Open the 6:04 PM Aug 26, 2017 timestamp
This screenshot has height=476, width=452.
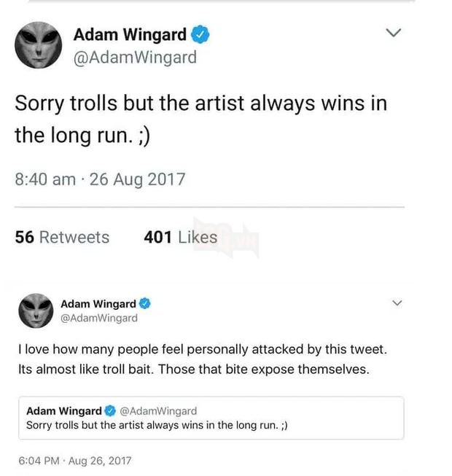[x=75, y=461]
